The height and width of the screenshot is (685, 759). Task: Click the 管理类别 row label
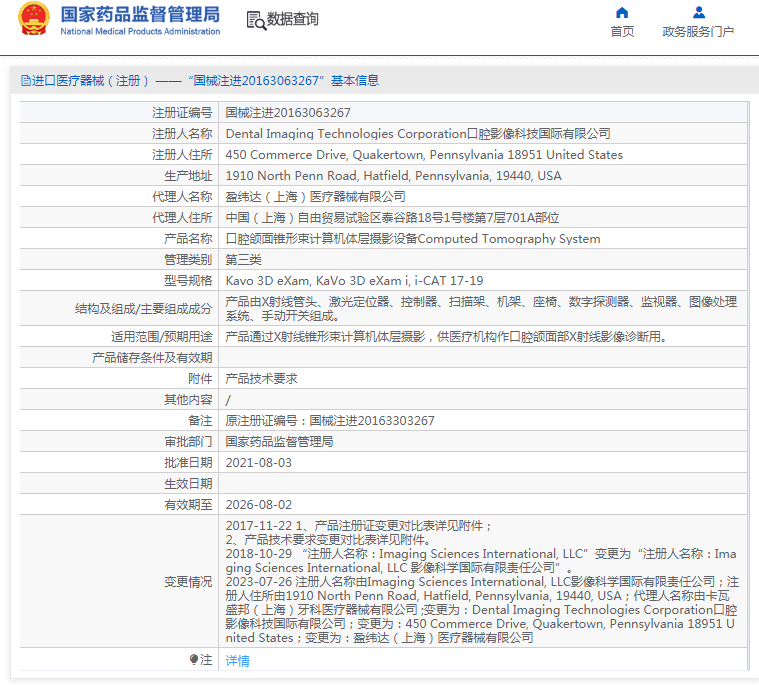(188, 259)
